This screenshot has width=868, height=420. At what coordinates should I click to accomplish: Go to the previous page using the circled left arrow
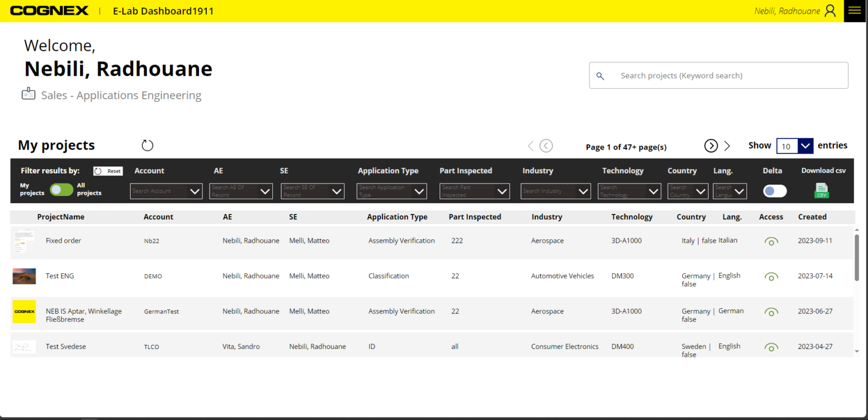(546, 146)
